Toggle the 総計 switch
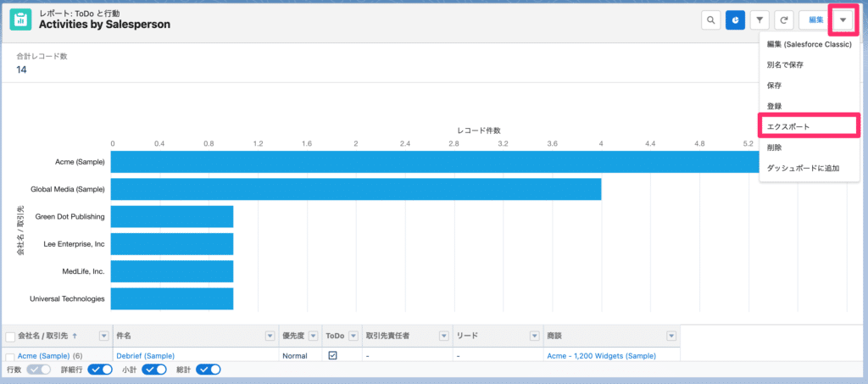The image size is (868, 384). click(x=209, y=370)
